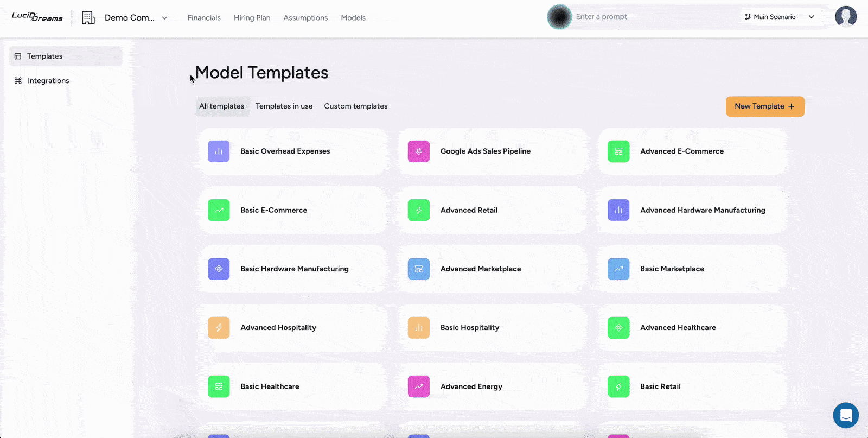Open the Basic Hardware Manufacturing template
The height and width of the screenshot is (438, 868).
click(293, 269)
